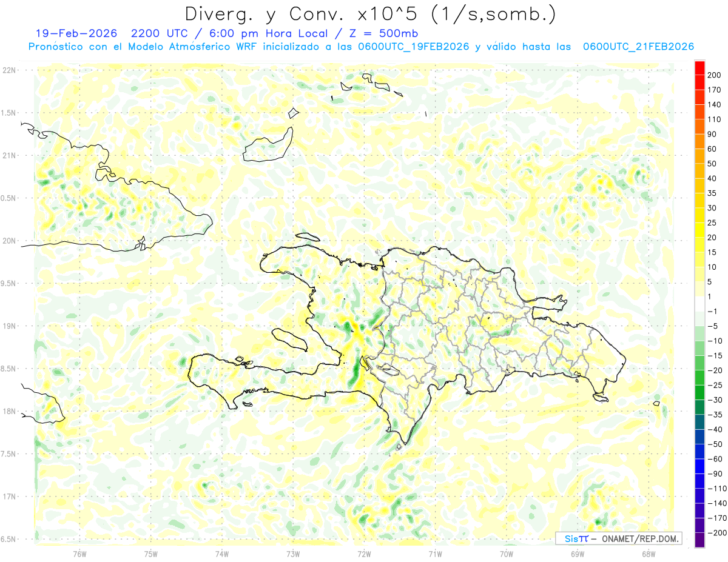This screenshot has width=728, height=562.
Task: Click the "73W" longitude label
Action: click(x=293, y=553)
